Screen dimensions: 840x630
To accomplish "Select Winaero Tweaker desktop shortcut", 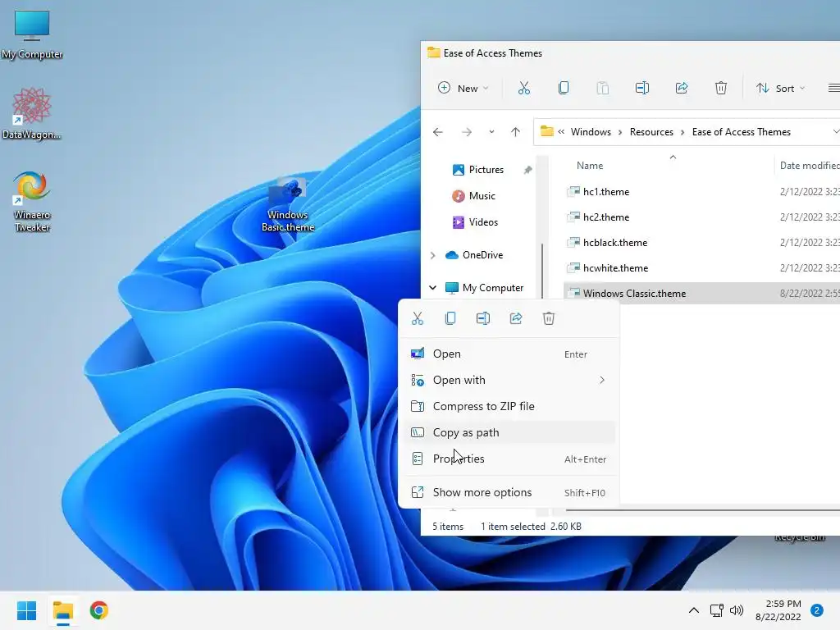I will (32, 202).
